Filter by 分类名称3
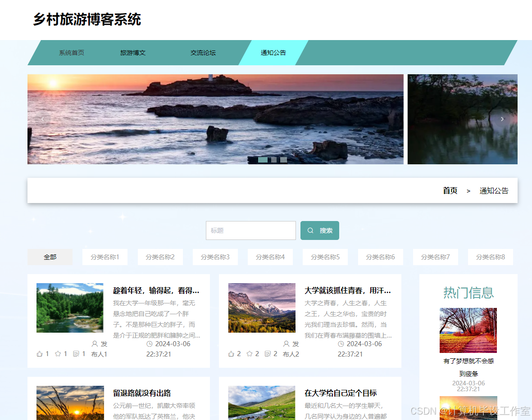 [x=215, y=257]
